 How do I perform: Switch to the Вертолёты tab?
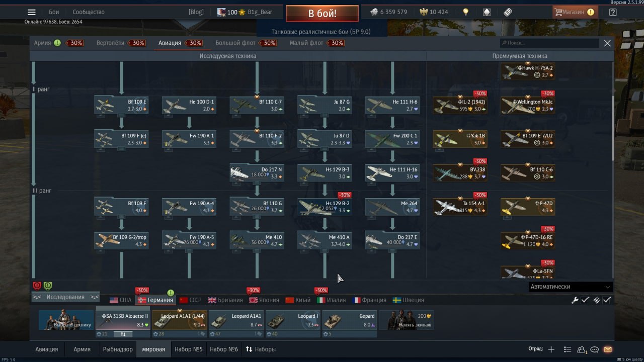click(110, 43)
